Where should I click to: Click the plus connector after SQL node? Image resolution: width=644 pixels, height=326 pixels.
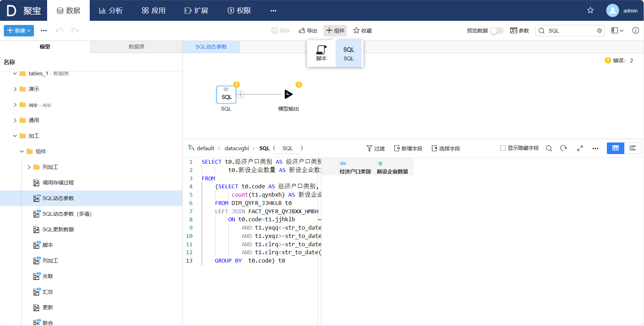(241, 94)
